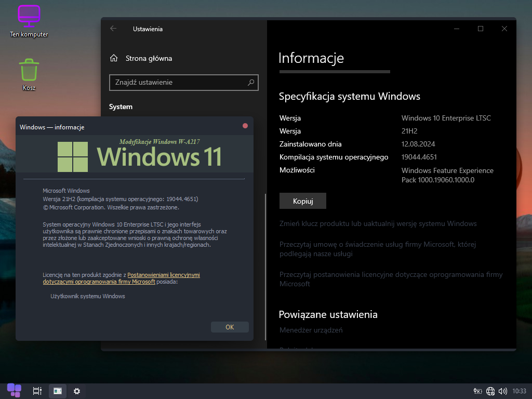
Task: Select the Ten komputer desktop icon
Action: (x=29, y=21)
